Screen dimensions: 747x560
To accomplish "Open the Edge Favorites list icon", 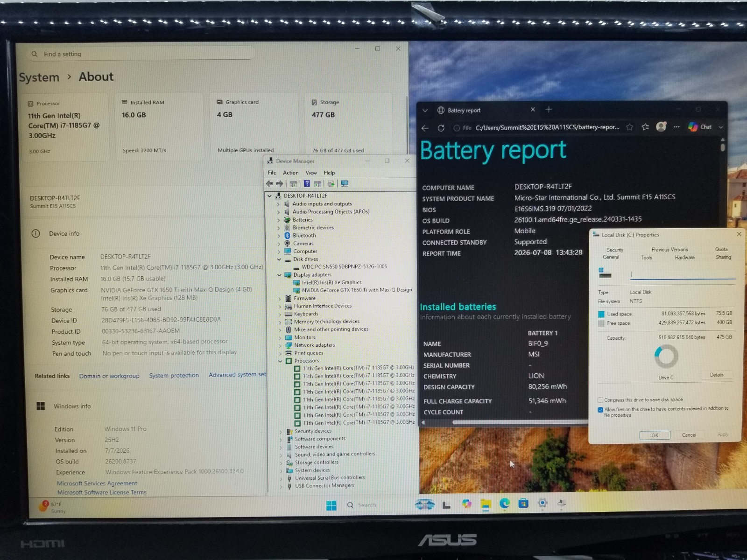I will point(645,127).
